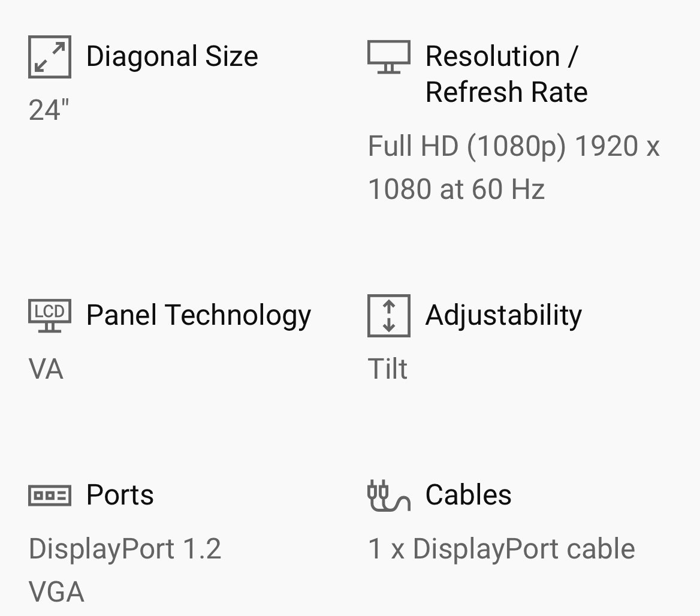Click the 1 x DisplayPort cable entry
Screen dimensions: 700x616
(502, 549)
